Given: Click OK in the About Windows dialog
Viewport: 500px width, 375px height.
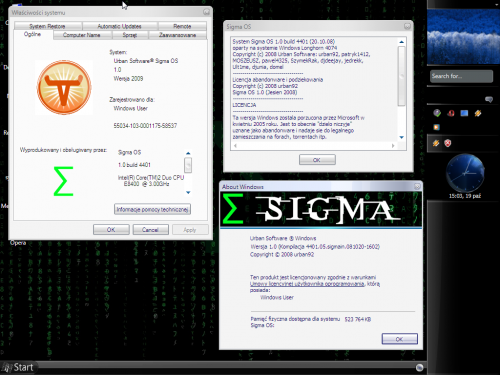Looking at the screenshot, I should click(399, 339).
